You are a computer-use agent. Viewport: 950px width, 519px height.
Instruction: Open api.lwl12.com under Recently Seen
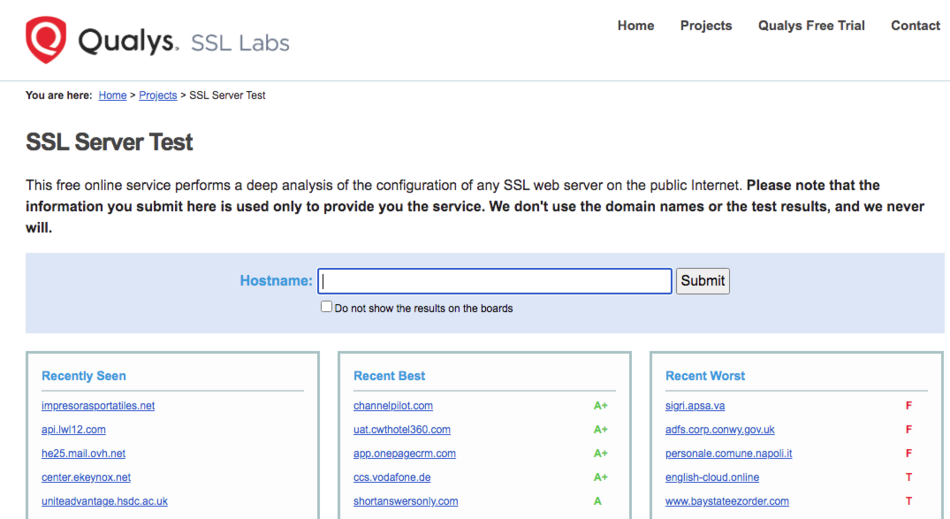[x=73, y=429]
